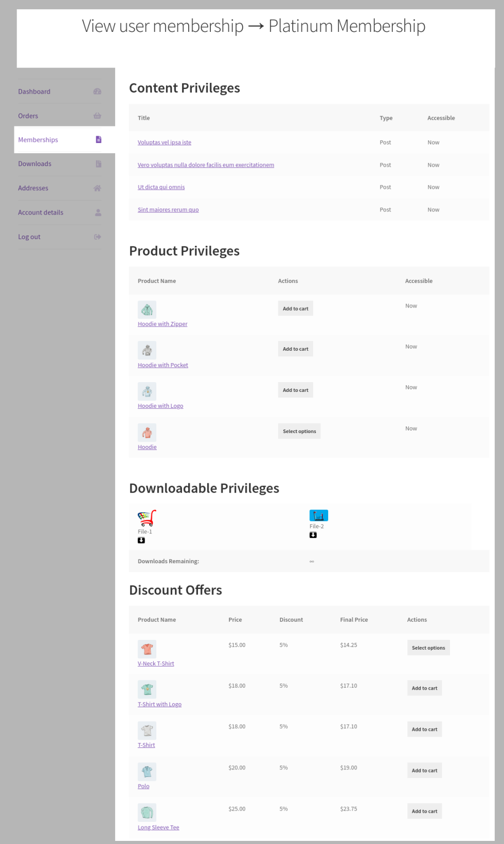Go to Account details in sidebar
This screenshot has width=504, height=844.
(x=41, y=212)
